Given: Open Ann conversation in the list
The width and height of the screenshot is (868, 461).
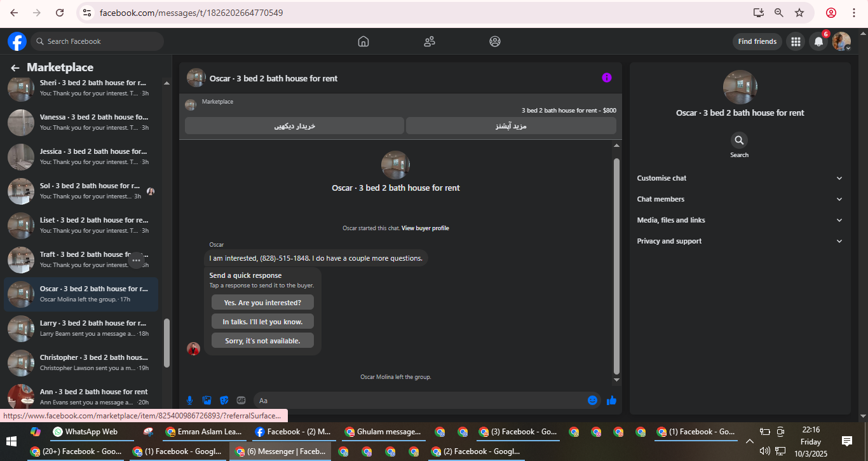Looking at the screenshot, I should click(x=81, y=397).
